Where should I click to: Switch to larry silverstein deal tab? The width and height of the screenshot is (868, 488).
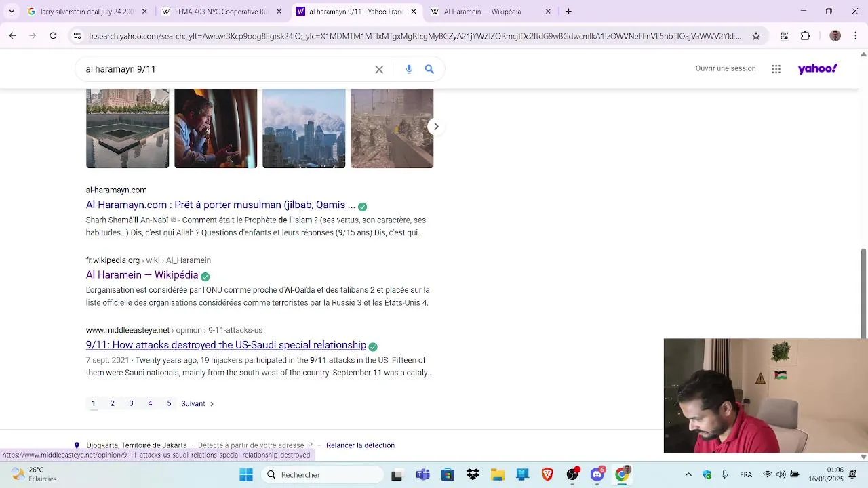tap(87, 12)
